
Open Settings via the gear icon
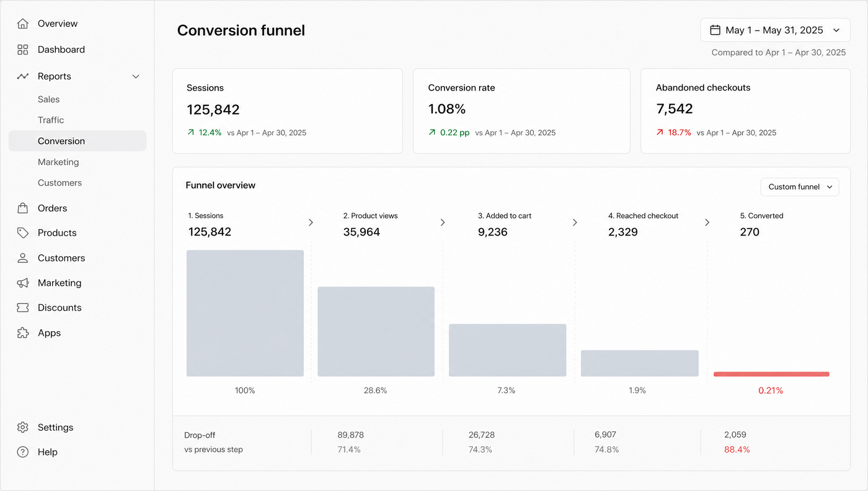coord(23,427)
